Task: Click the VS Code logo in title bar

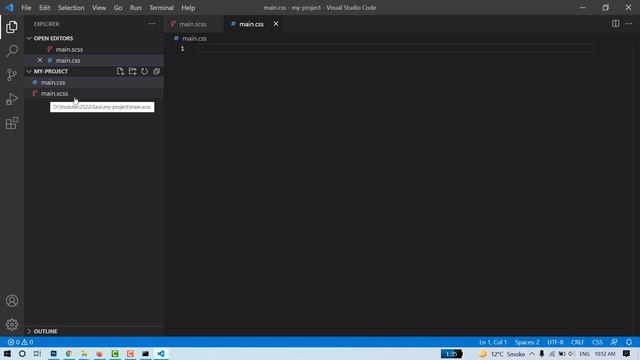Action: [x=9, y=7]
